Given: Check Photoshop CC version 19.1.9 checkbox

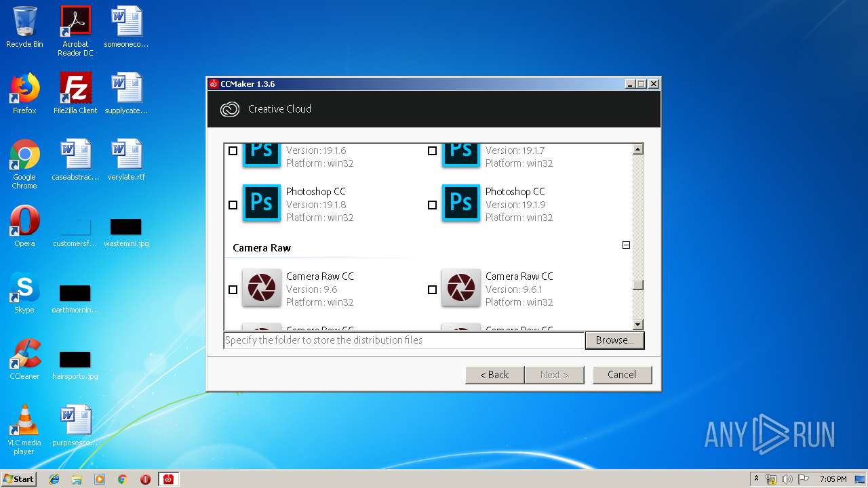Looking at the screenshot, I should (433, 205).
